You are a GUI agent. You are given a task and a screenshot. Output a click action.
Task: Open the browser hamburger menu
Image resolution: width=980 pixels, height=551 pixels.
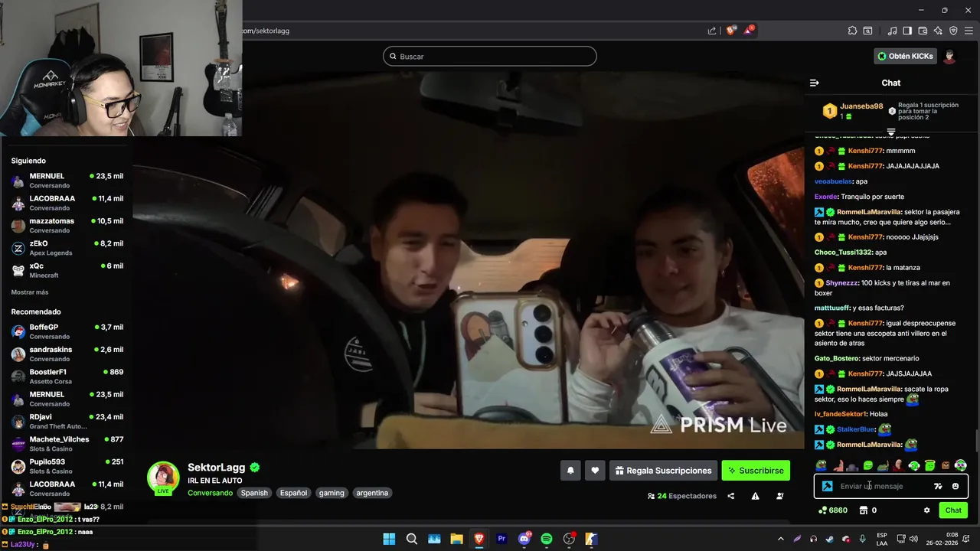click(969, 31)
